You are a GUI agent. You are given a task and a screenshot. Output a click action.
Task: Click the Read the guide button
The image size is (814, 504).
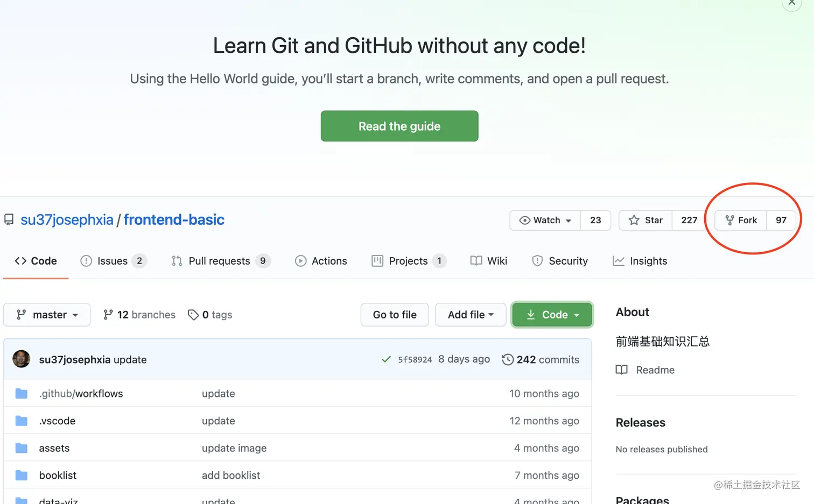click(399, 126)
